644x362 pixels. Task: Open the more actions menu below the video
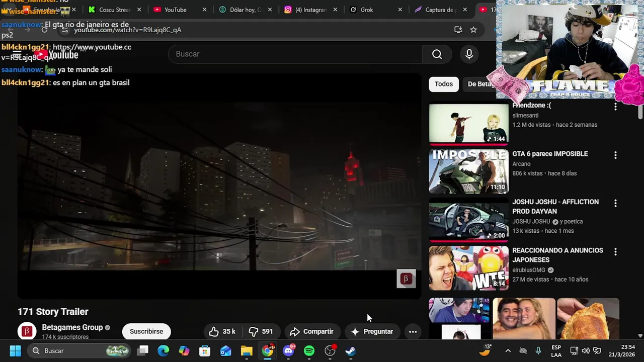click(413, 331)
